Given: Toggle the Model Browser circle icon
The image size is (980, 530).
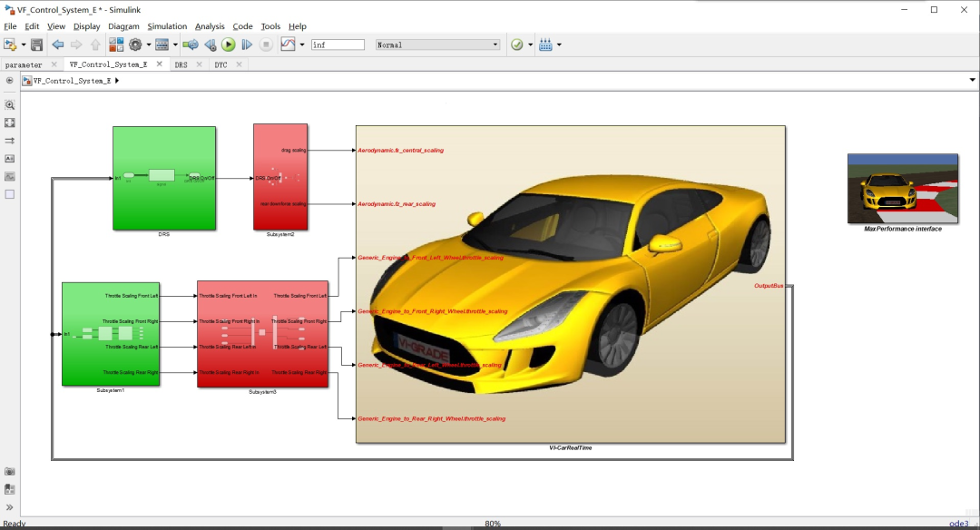Looking at the screenshot, I should coord(9,81).
